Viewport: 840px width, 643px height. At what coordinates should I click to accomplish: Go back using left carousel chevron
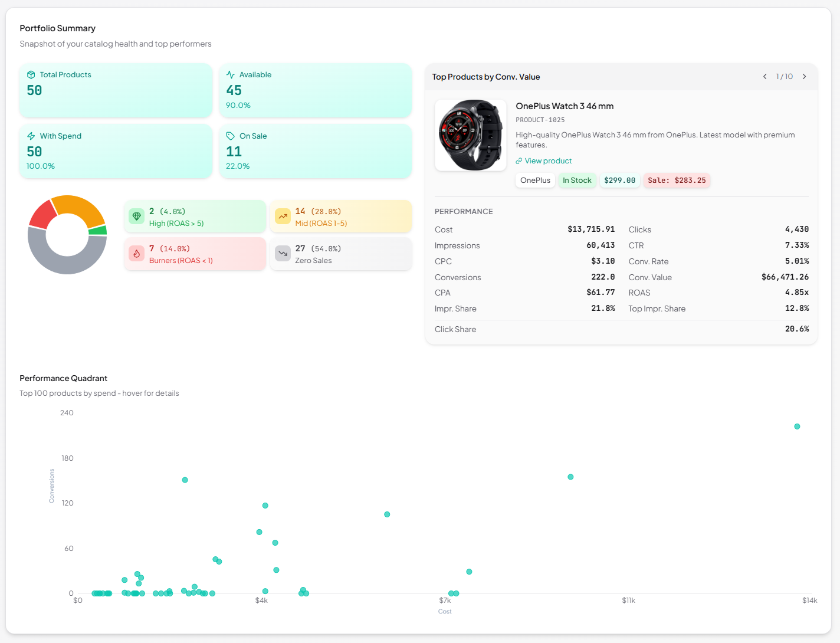coord(764,76)
